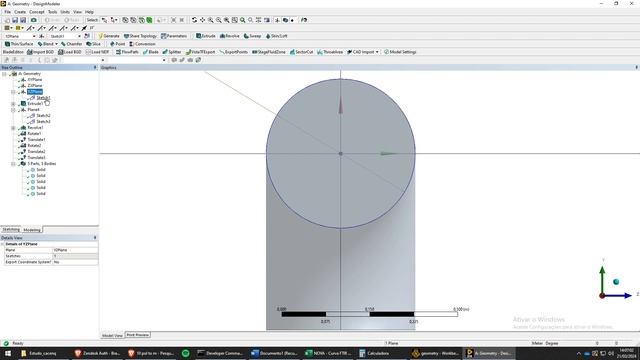Select Rotate1 in Tree Outline
Viewport: 640px width, 360px height.
point(34,133)
